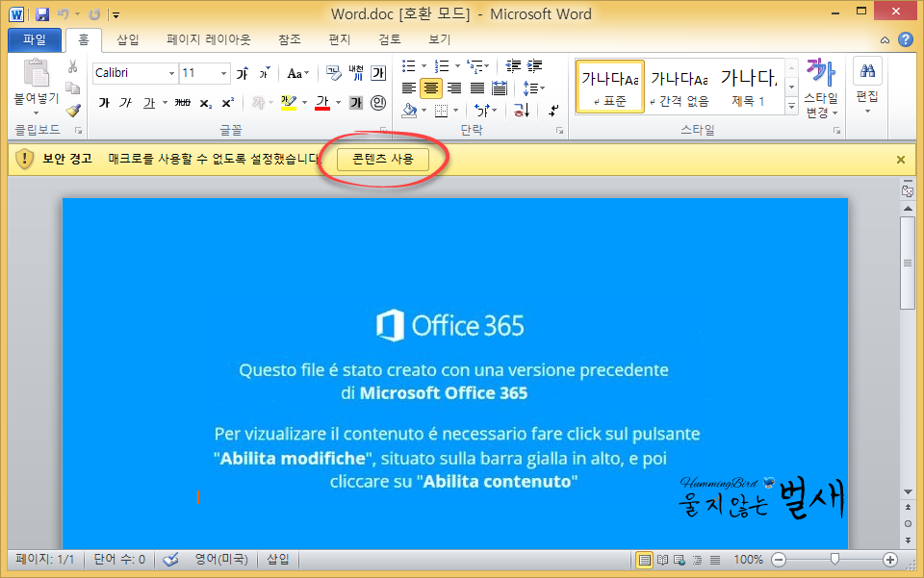
Task: Click the Borders icon
Action: (x=441, y=110)
